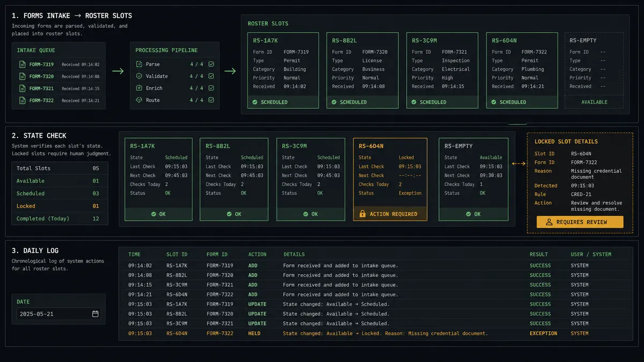
Task: Click the OK check icon on RS-EMPTY state card
Action: click(469, 214)
